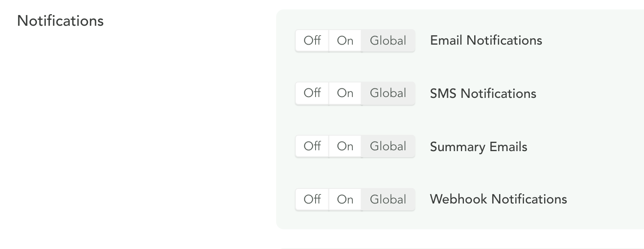Click the Webhook Notifications label
Viewport: 644px width, 249px height.
pyautogui.click(x=498, y=200)
